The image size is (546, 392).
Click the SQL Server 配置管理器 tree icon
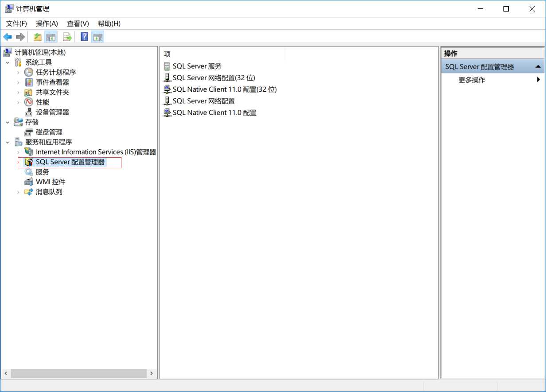29,162
